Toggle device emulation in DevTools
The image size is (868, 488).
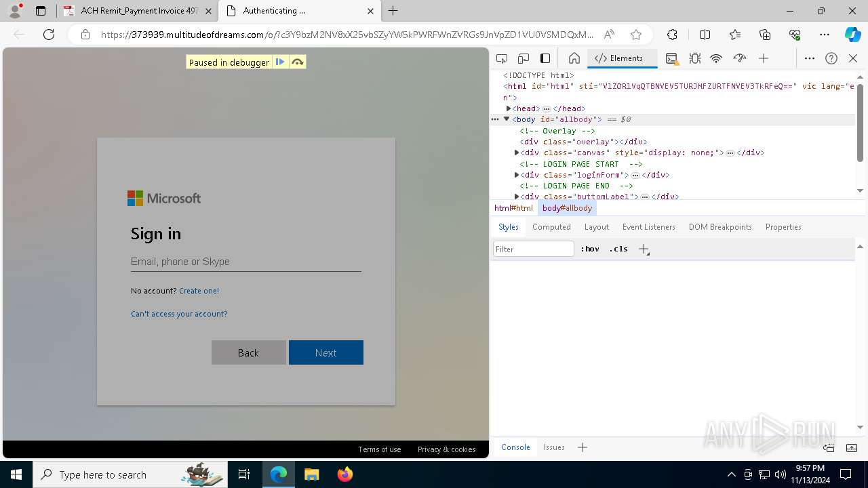(x=524, y=58)
